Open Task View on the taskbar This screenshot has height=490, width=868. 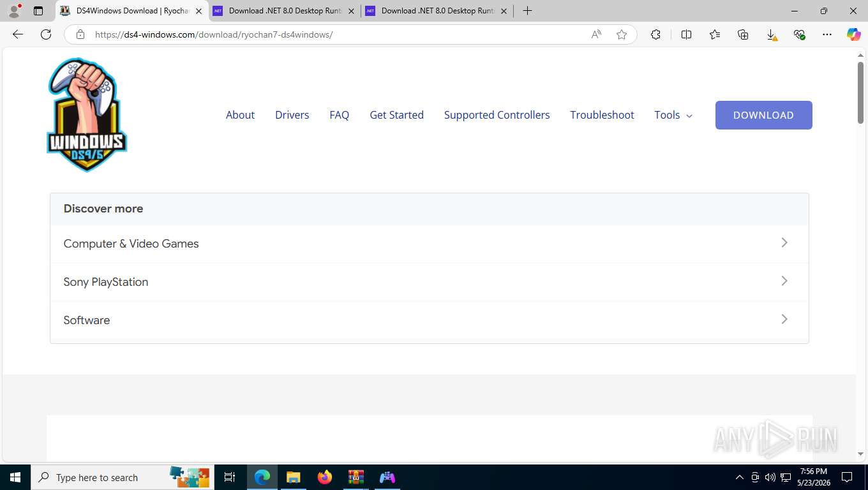[230, 477]
